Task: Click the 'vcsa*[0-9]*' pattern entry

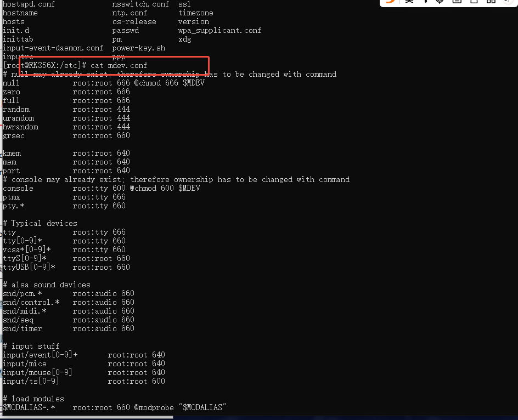Action: point(27,249)
